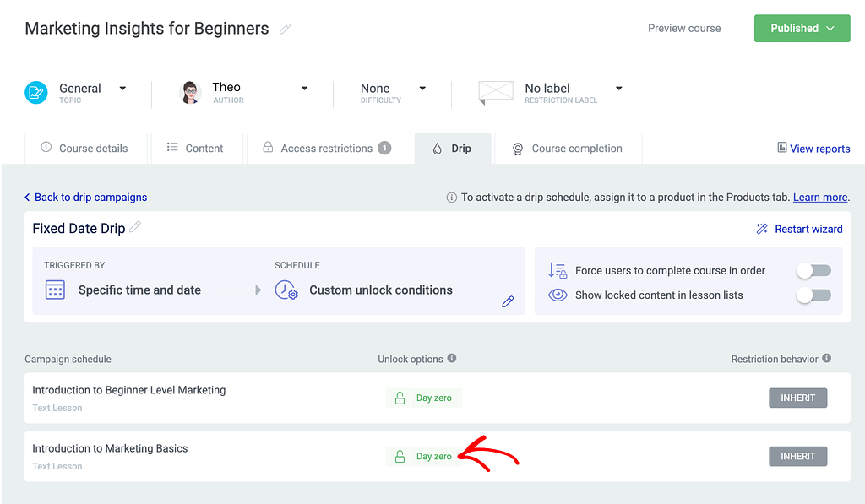Click the Restart wizard link
This screenshot has width=865, height=504.
click(x=799, y=229)
